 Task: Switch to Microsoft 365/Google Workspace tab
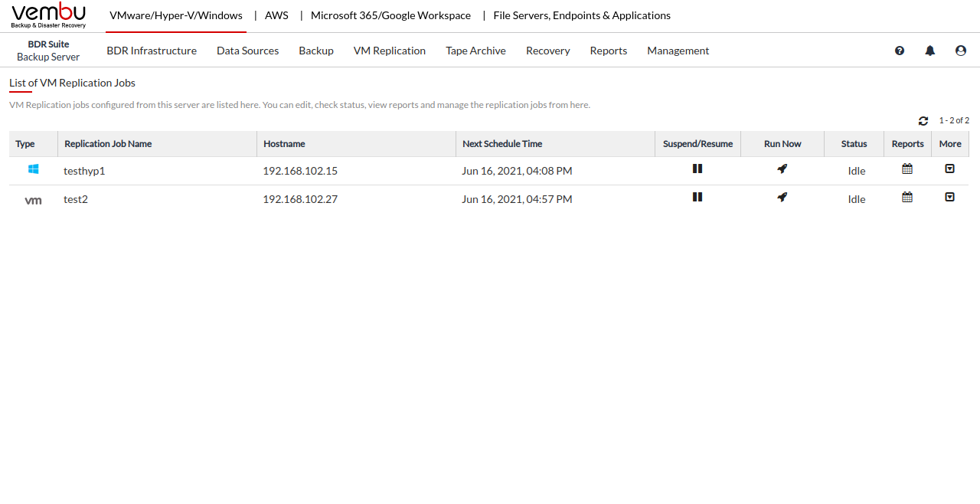390,15
